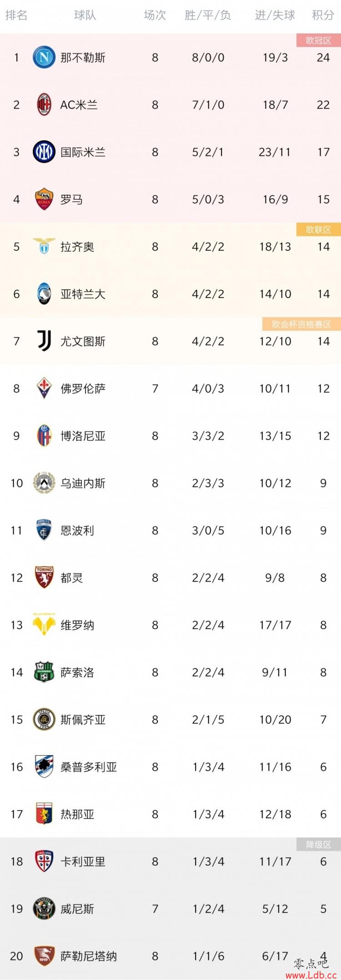Select the 胜/平/负 column header
The image size is (341, 980).
[208, 15]
